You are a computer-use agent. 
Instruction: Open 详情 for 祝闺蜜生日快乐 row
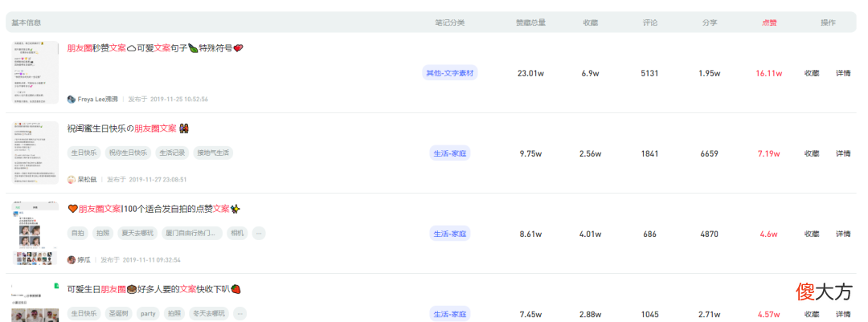coord(843,153)
